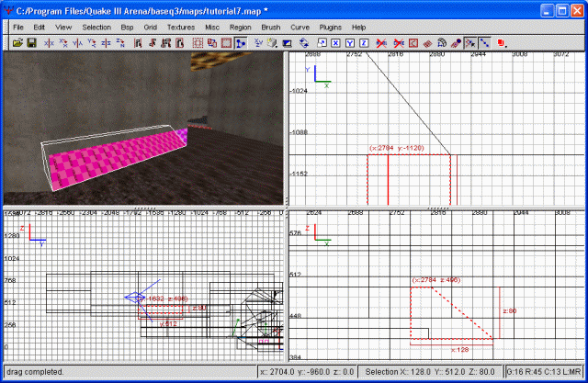
Task: Click the 'G:16 R:45 C:13 L:MR' status field
Action: pyautogui.click(x=544, y=372)
